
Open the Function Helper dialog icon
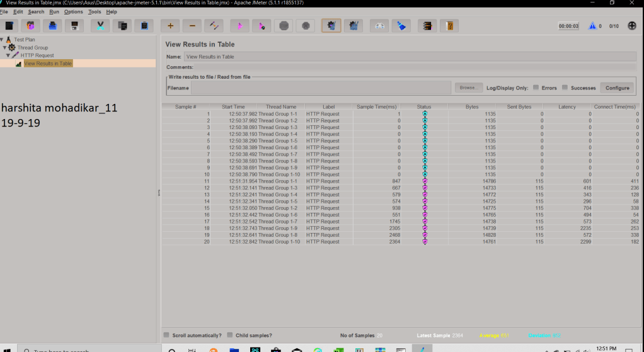(427, 26)
